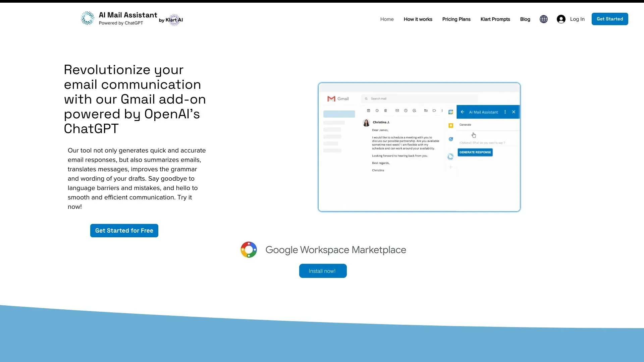Click the Get Started for Free button

click(x=124, y=231)
